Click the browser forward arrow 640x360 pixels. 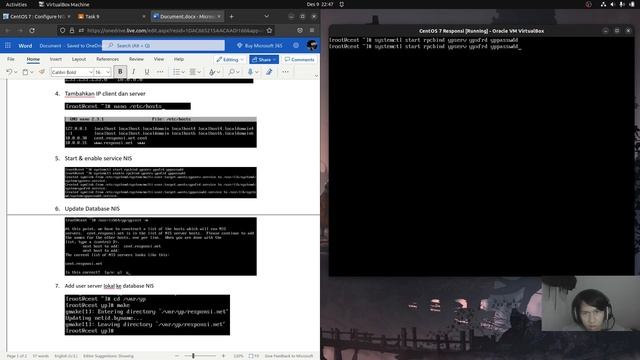click(20, 30)
